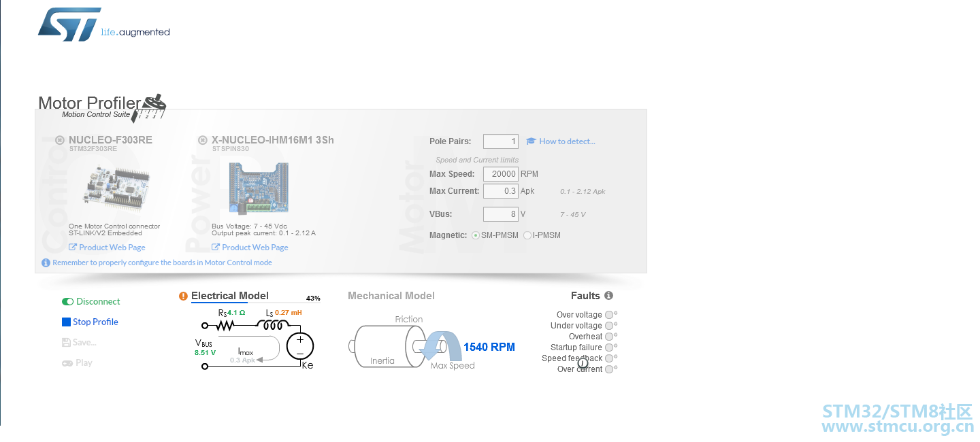Click the gamepad icon next to Play
The height and width of the screenshot is (442, 980).
pyautogui.click(x=67, y=363)
